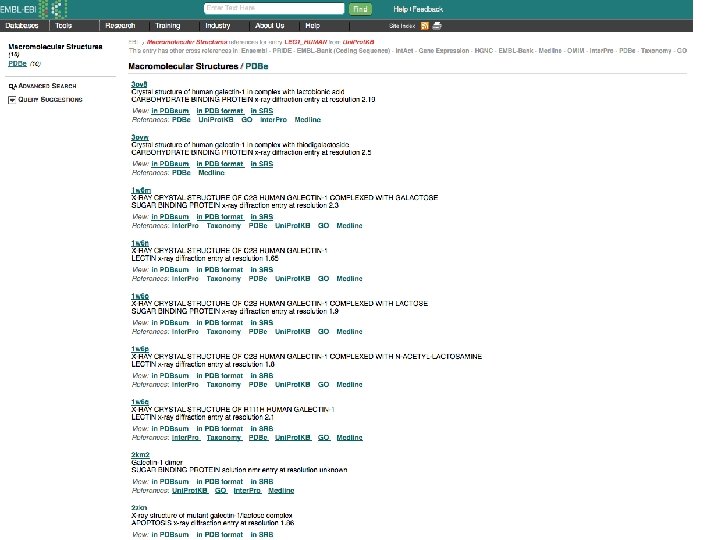
Task: Open the RSS feed icon
Action: (x=425, y=26)
